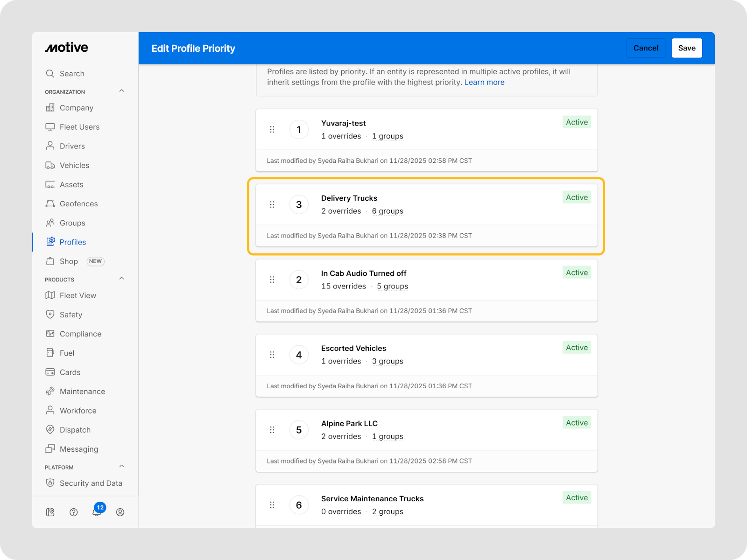Collapse the Organization section
The height and width of the screenshot is (560, 747).
[x=121, y=91]
